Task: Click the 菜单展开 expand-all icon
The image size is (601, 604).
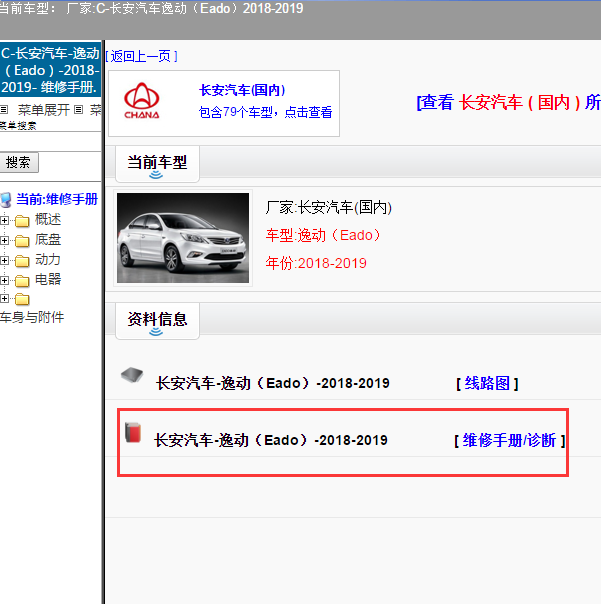Action: point(4,110)
